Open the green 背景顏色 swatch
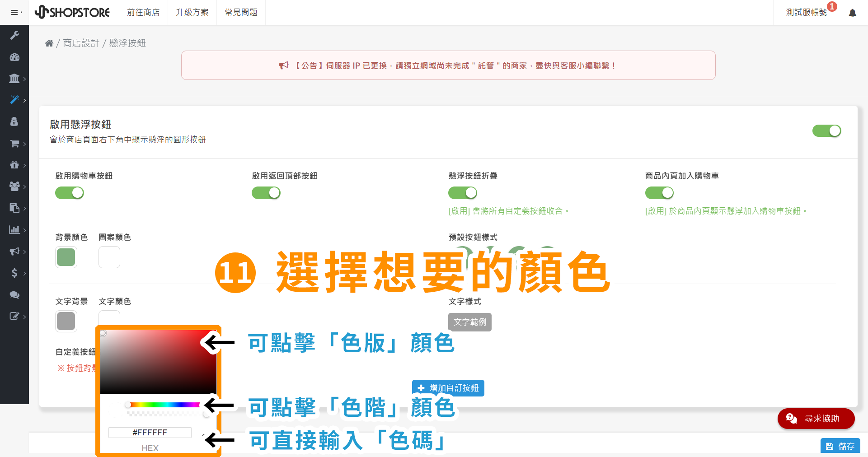The height and width of the screenshot is (457, 868). pos(66,257)
